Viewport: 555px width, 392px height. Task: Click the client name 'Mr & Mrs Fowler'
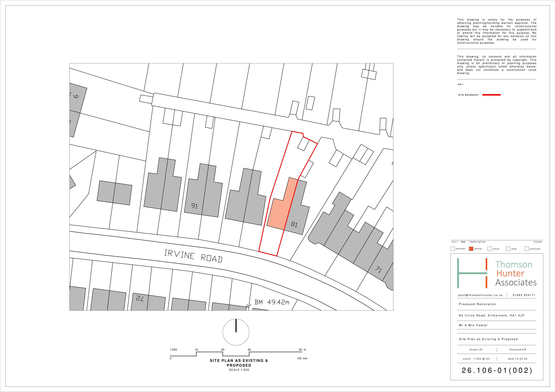point(473,325)
